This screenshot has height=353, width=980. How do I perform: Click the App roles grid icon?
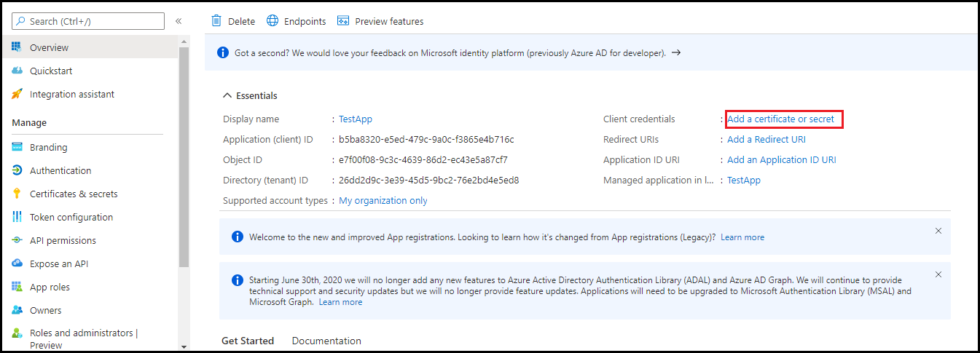17,287
